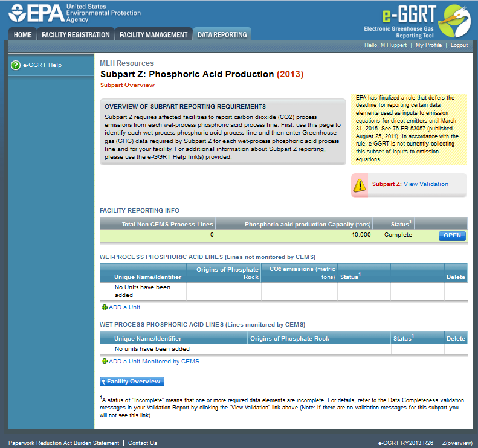Click the 40,000 capacity value

(361, 234)
